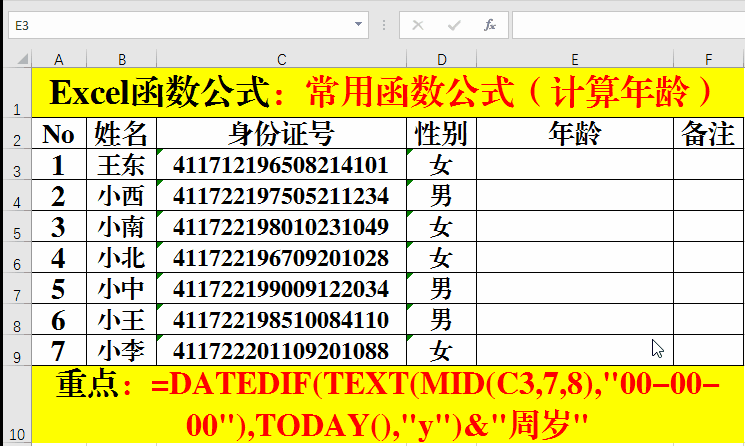Select column B header
The image size is (745, 446).
point(122,59)
